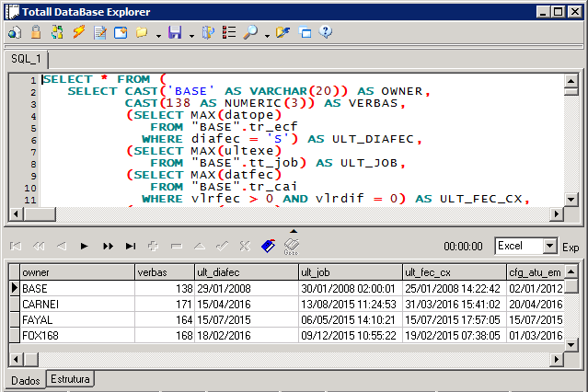The width and height of the screenshot is (588, 392).
Task: Click the yellow open folder icon
Action: pos(142,32)
